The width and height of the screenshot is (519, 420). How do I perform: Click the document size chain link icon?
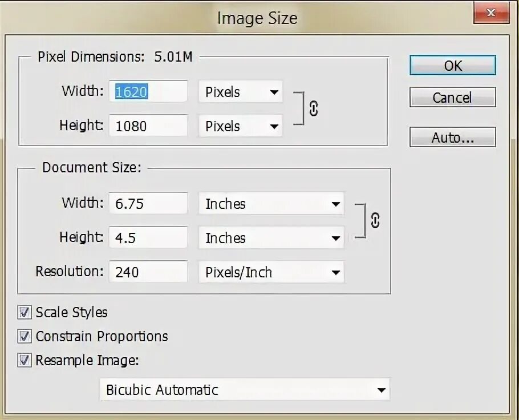[x=375, y=220]
